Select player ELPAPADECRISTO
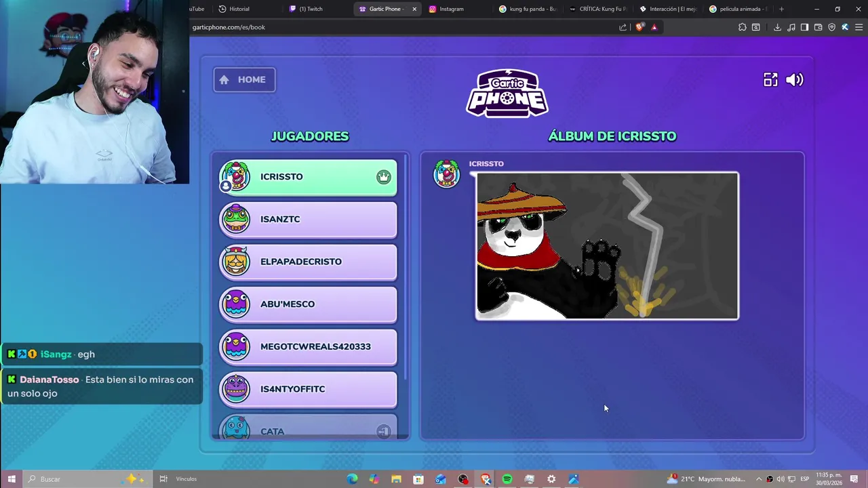 pos(308,262)
